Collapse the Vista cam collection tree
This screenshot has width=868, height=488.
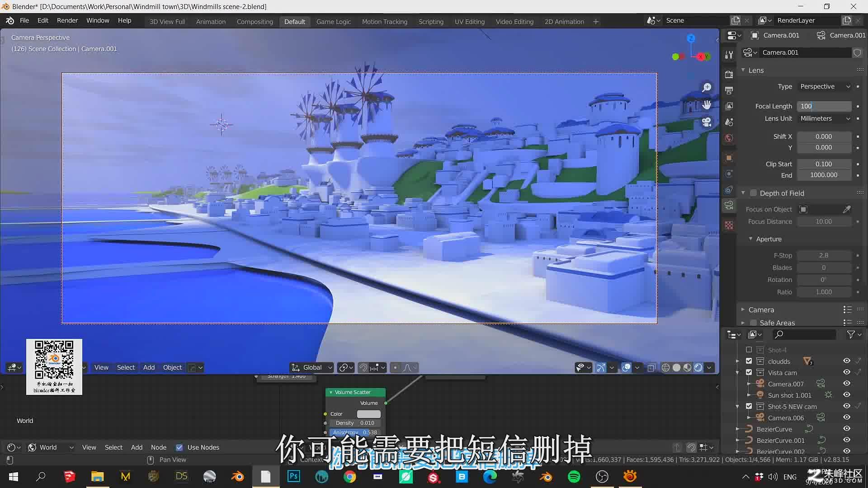pyautogui.click(x=738, y=372)
